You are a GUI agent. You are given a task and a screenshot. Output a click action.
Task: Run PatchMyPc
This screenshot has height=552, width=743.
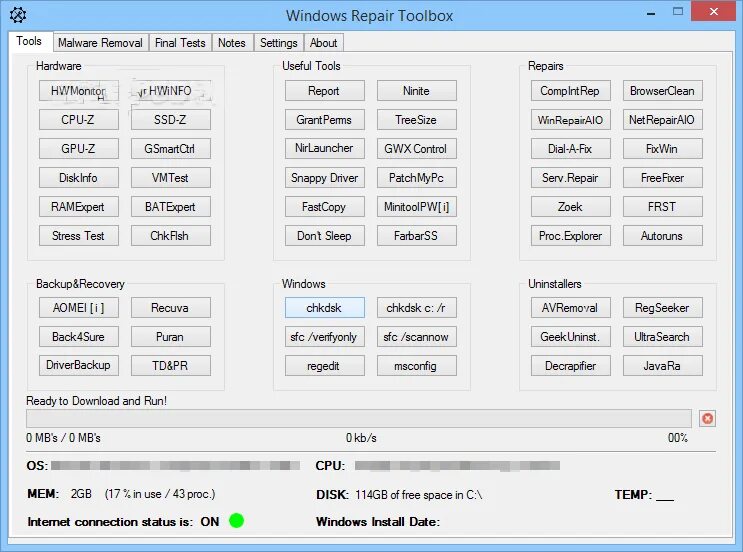click(x=417, y=178)
